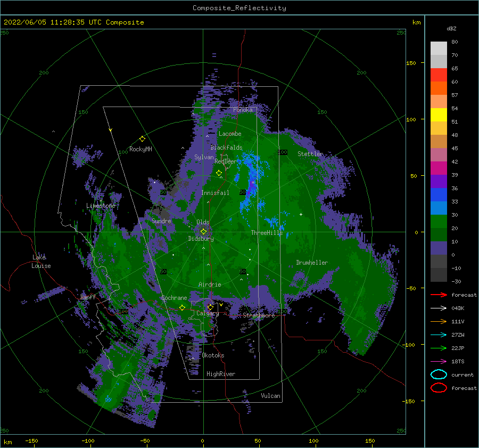The image size is (479, 448).
Task: Select the orange 111V arrow icon
Action: coord(439,321)
